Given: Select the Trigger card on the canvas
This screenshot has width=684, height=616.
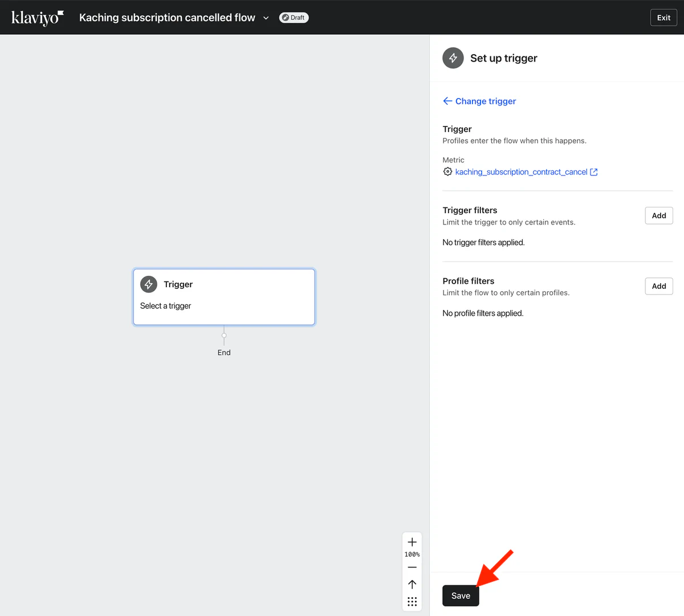Looking at the screenshot, I should [224, 297].
